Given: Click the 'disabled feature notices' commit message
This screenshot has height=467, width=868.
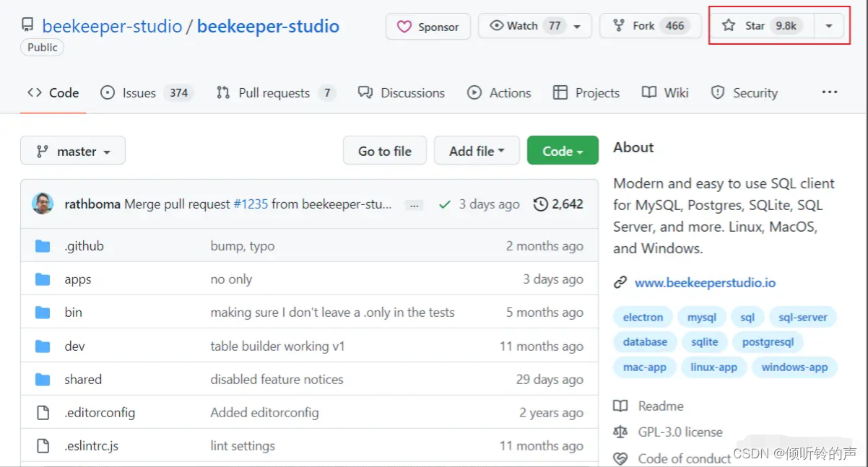Looking at the screenshot, I should tap(277, 380).
